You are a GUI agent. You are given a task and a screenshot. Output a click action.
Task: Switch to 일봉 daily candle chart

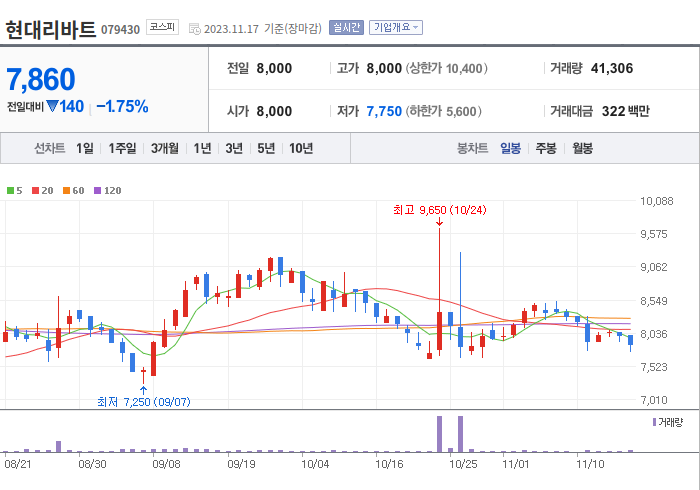tap(510, 148)
